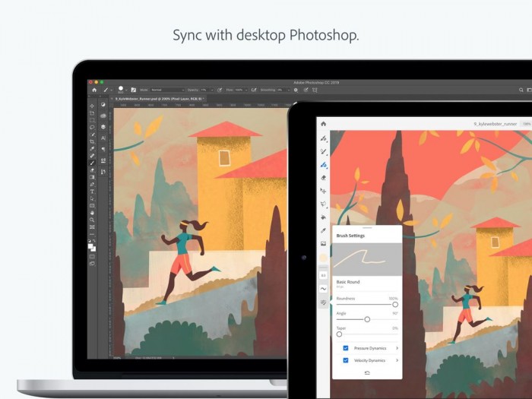Tap the Place Image icon on iPad toolbar
The width and height of the screenshot is (532, 399).
click(323, 244)
